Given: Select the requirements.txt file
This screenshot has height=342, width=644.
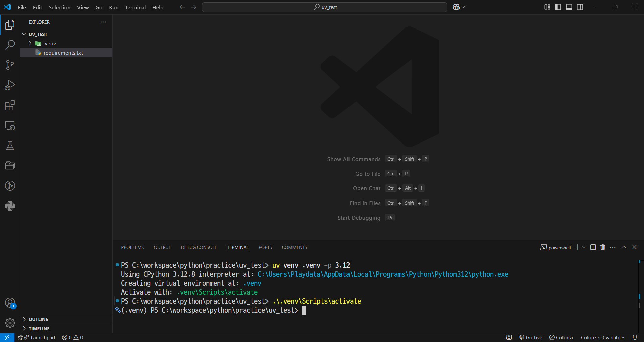Looking at the screenshot, I should pyautogui.click(x=66, y=53).
